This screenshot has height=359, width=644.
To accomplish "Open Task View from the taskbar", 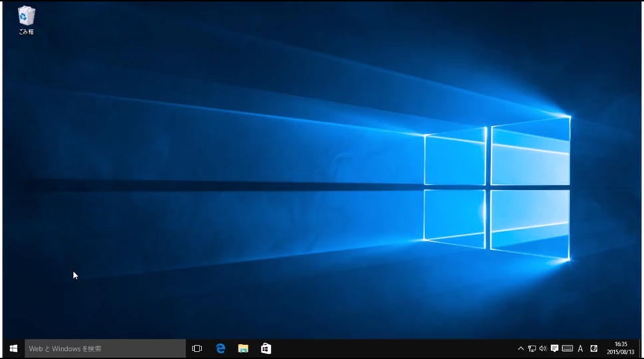I will (x=197, y=348).
